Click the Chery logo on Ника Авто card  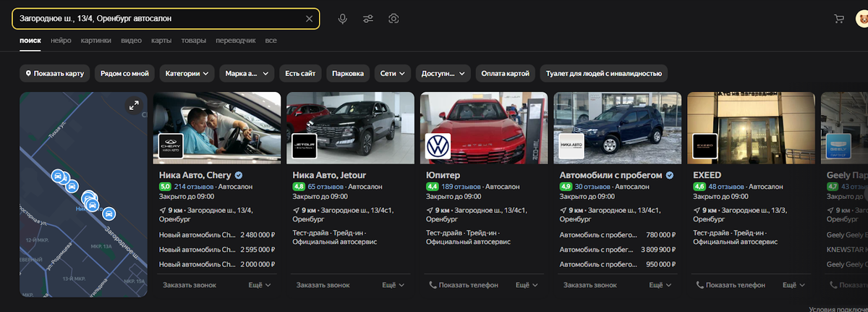171,146
